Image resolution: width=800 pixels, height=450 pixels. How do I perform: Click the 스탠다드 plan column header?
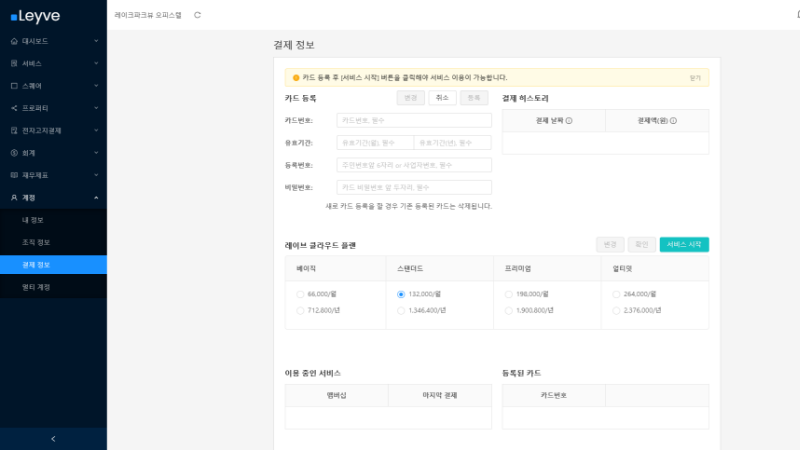coord(440,268)
